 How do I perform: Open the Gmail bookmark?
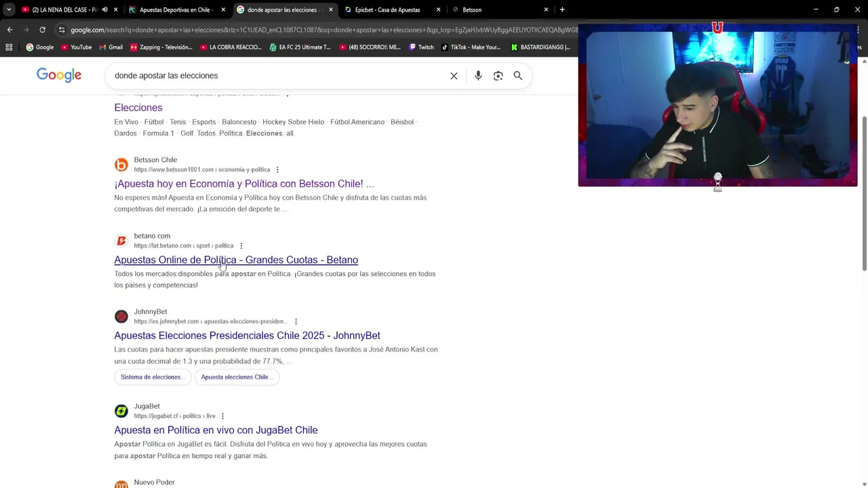[x=111, y=47]
